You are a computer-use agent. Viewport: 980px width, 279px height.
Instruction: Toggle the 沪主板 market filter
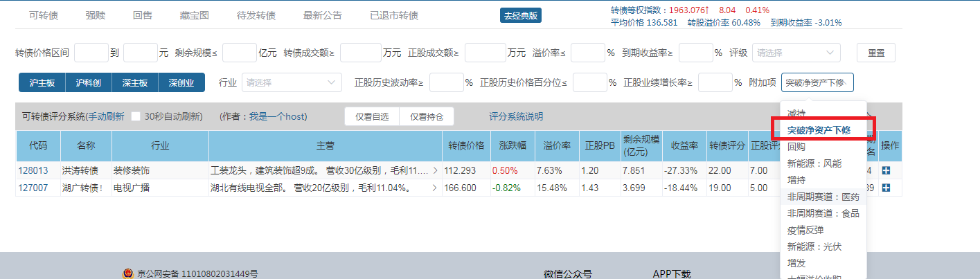(42, 82)
